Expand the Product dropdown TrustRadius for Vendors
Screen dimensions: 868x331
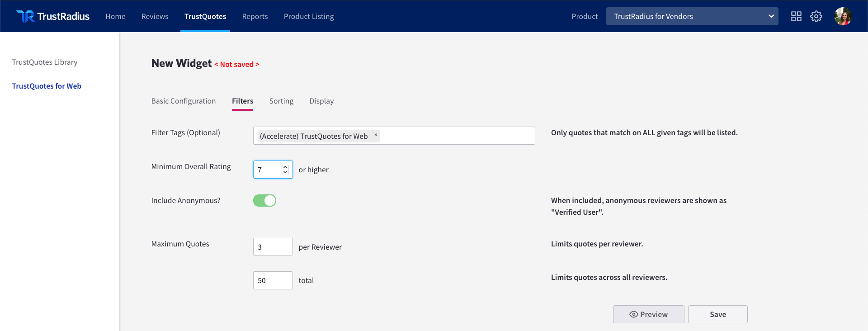coord(692,16)
